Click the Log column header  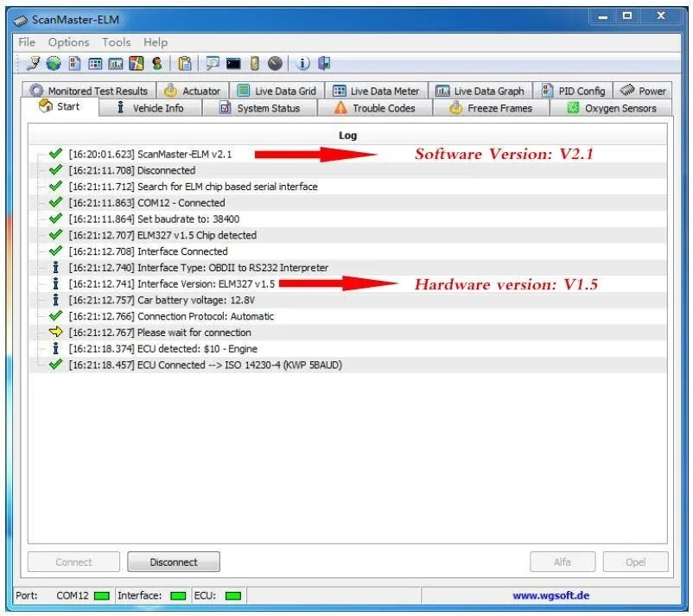click(348, 136)
